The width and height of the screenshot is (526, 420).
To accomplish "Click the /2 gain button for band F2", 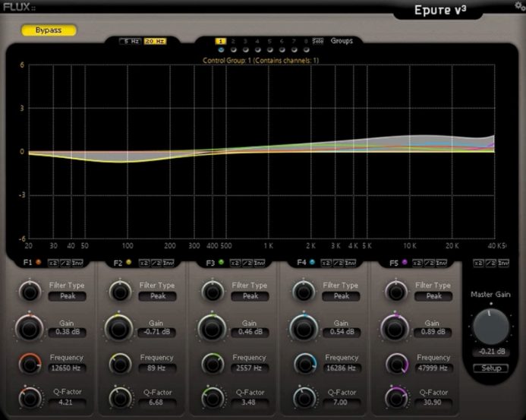I will tap(154, 263).
